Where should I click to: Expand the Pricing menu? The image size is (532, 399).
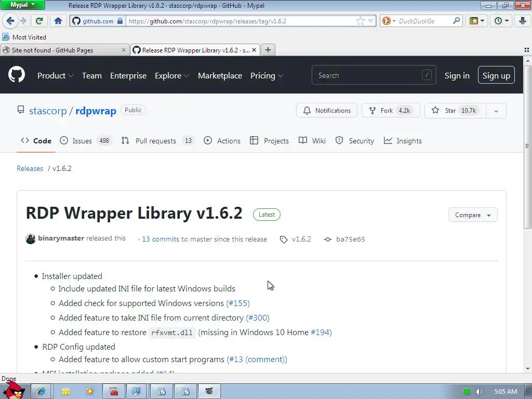267,76
